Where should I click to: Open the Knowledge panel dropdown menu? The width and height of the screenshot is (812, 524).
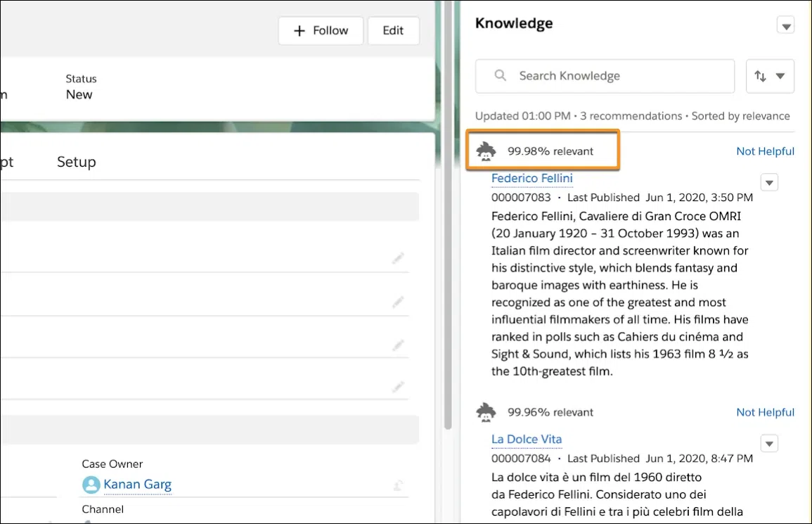(785, 25)
